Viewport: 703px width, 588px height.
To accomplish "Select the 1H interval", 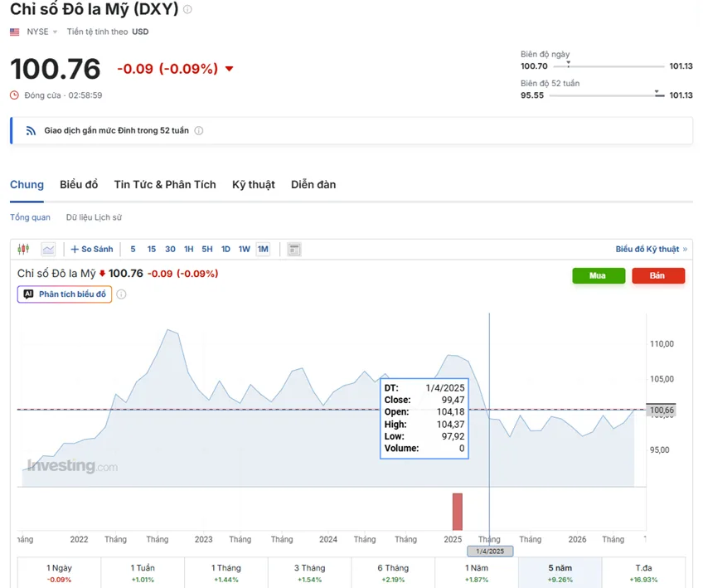I will 189,249.
